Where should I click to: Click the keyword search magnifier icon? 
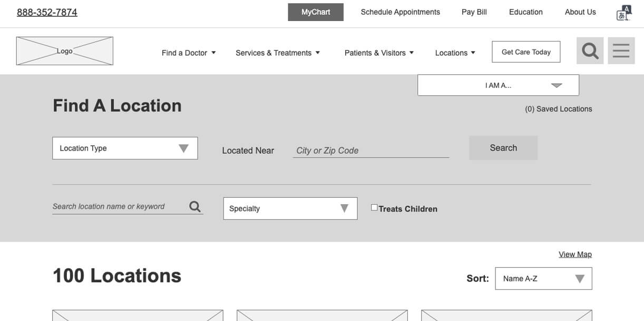(x=195, y=207)
